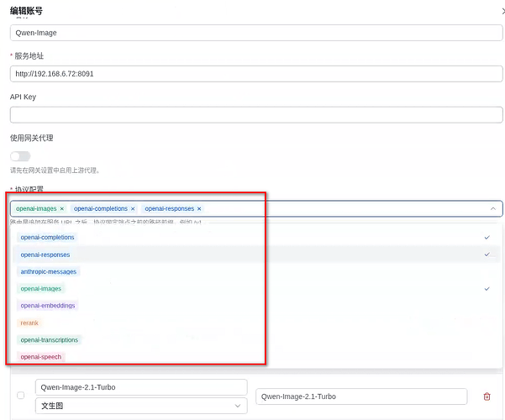
Task: Collapse the protocol configuration dropdown
Action: [492, 208]
